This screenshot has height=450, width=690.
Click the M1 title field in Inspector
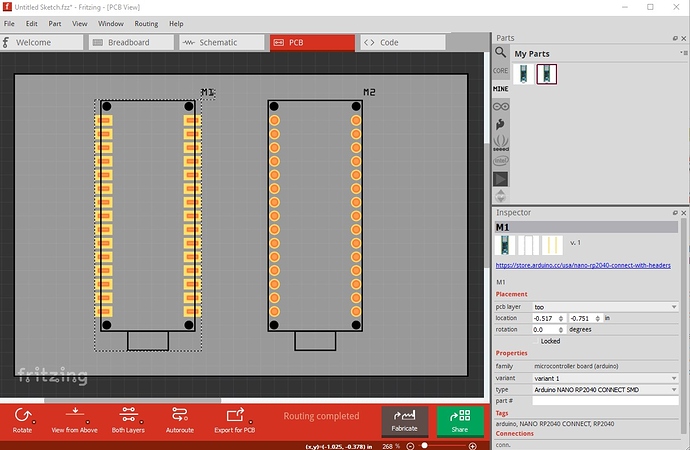586,227
